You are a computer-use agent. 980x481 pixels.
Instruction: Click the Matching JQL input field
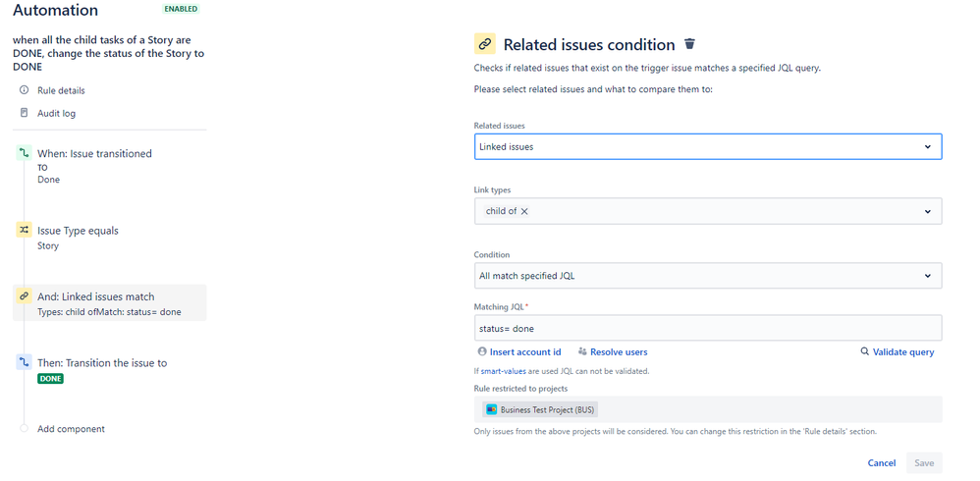707,328
